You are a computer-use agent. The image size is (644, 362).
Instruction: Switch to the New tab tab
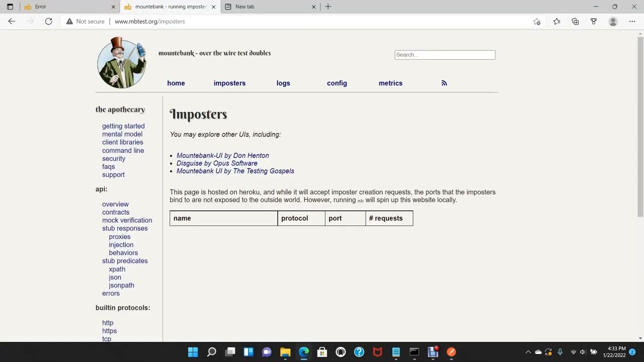click(271, 7)
